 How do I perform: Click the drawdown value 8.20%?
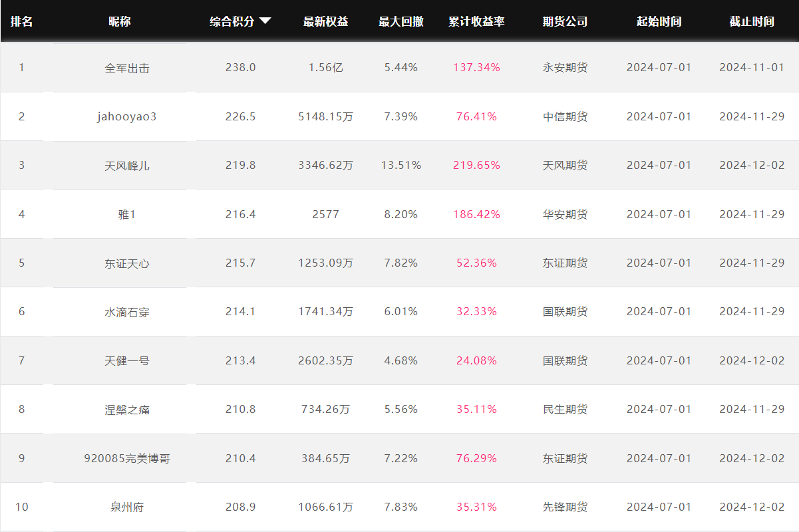click(x=401, y=214)
